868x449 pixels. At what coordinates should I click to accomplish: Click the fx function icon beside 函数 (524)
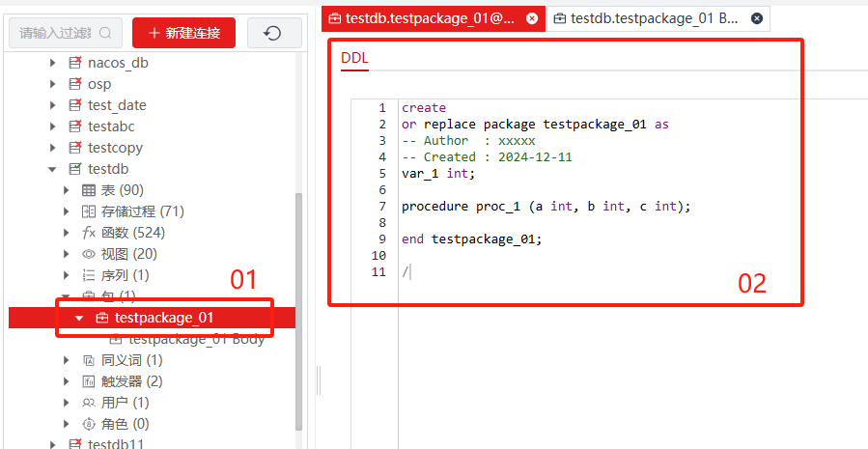(x=89, y=233)
